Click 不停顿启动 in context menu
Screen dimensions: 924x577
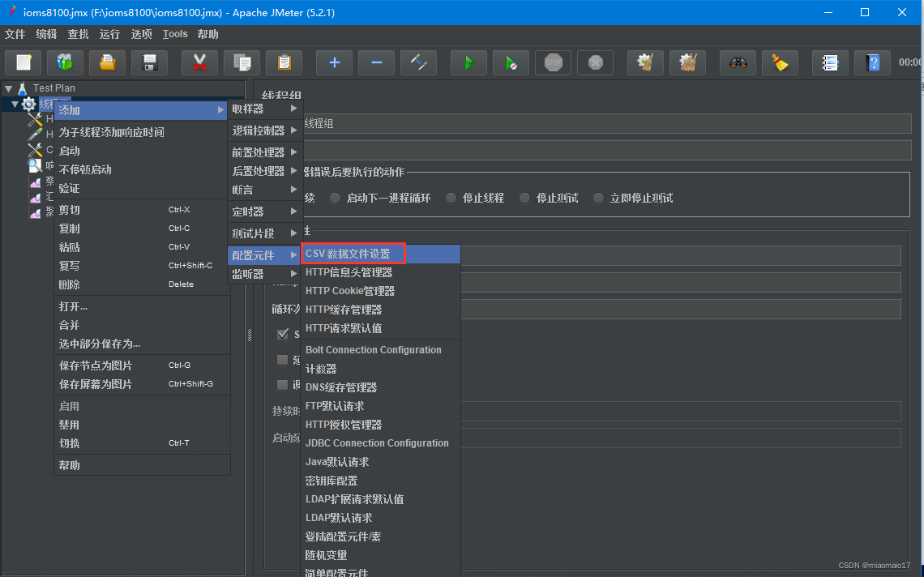point(141,169)
